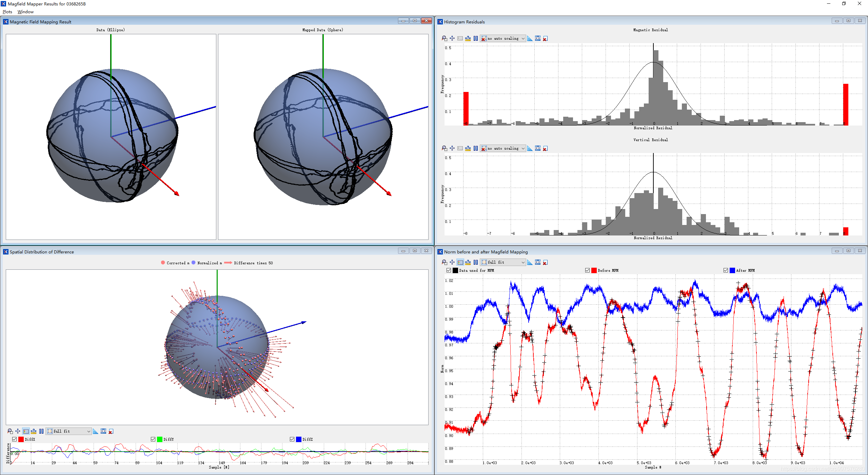Select measure ruler tool in Vertical Residual toolbar
Screen dimensions: 868x475
(x=468, y=148)
